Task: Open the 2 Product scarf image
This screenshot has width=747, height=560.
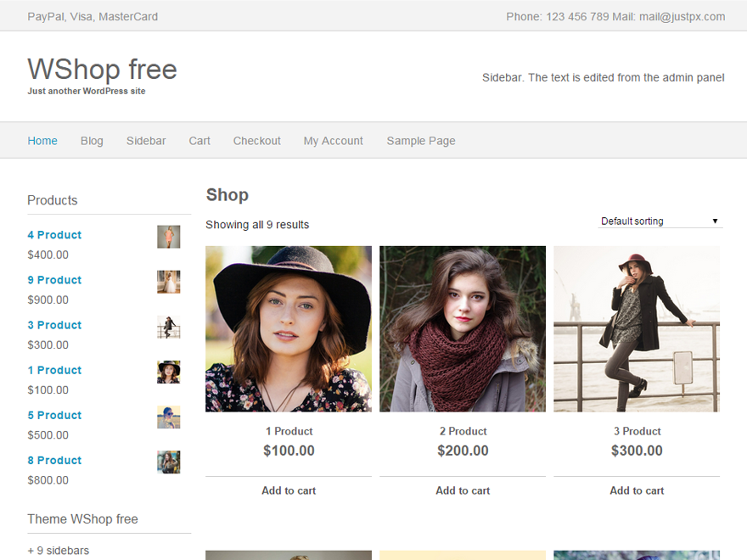Action: (x=463, y=328)
